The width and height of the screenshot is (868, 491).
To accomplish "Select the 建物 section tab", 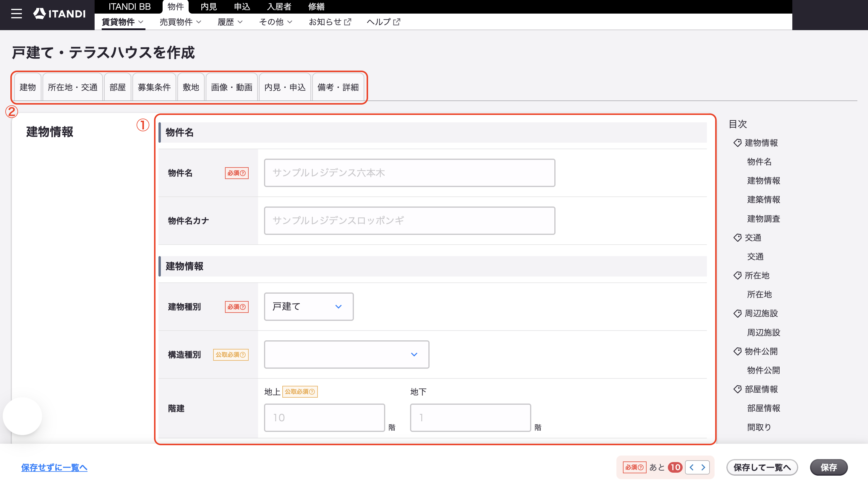I will pos(28,87).
